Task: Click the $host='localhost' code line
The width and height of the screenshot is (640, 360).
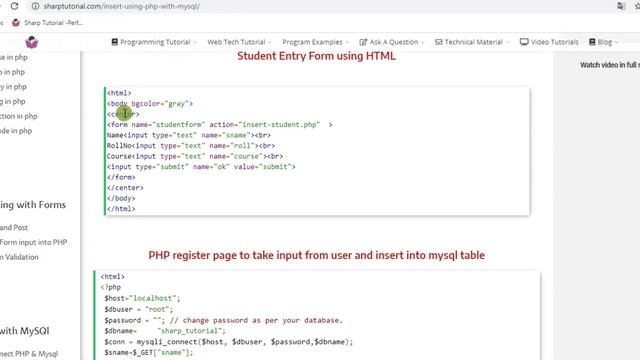Action: coord(142,298)
